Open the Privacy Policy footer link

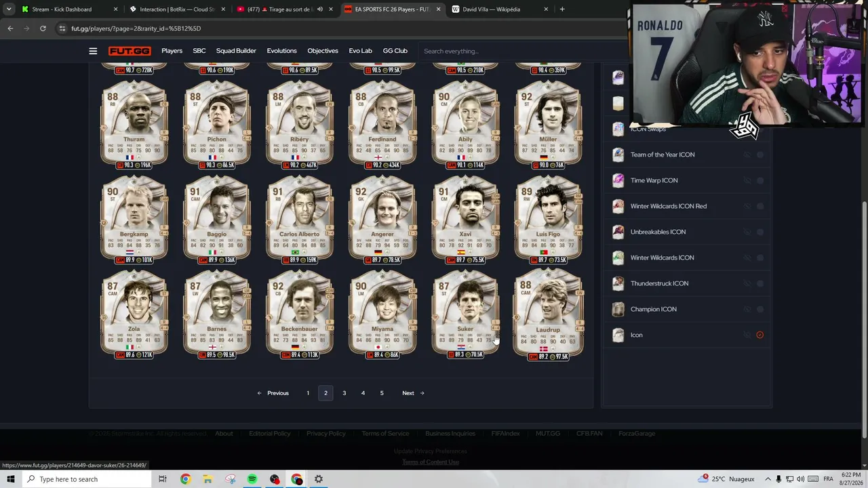click(325, 434)
